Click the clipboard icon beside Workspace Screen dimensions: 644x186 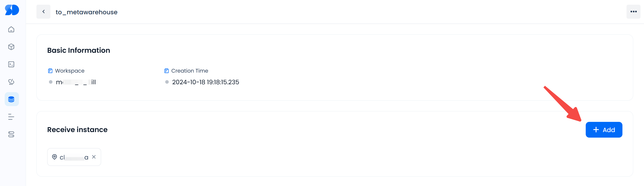pos(50,71)
